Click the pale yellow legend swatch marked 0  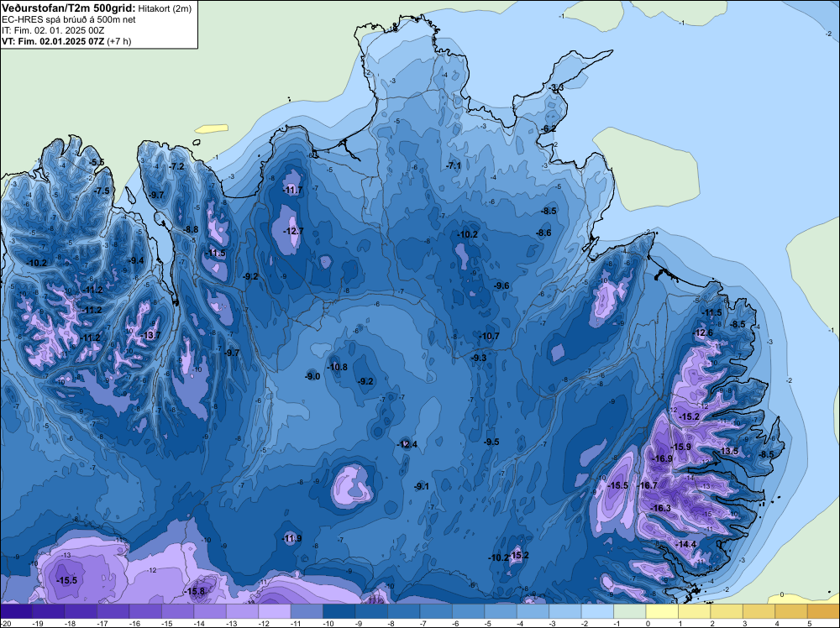tap(662, 611)
